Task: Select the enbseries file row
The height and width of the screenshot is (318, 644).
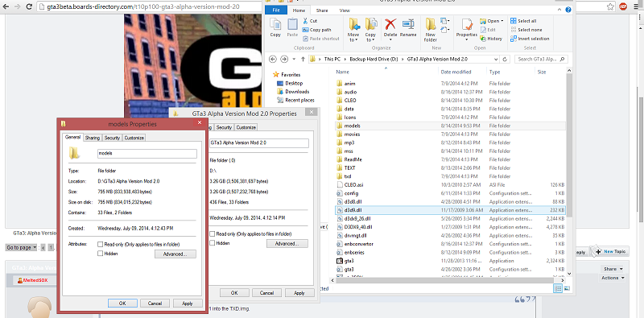Action: [x=450, y=252]
